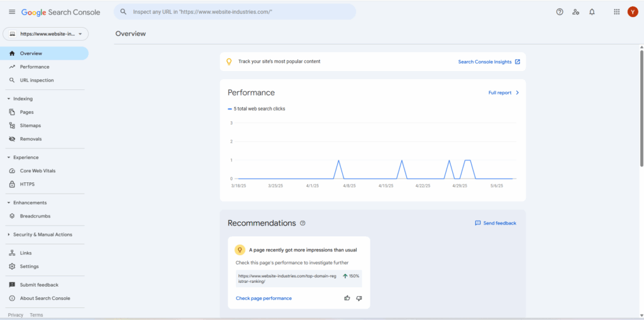Open the hamburger main menu
644x320 pixels.
coord(11,12)
